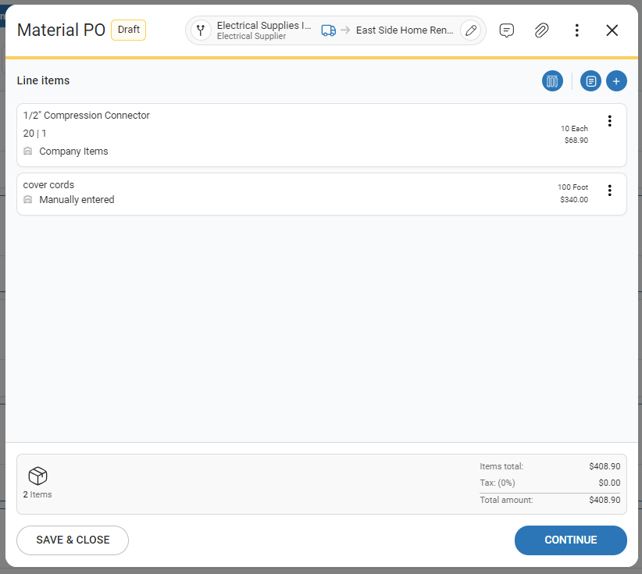Open options menu for 1/2" Compression Connector
Screen dimensions: 642x574
[610, 121]
